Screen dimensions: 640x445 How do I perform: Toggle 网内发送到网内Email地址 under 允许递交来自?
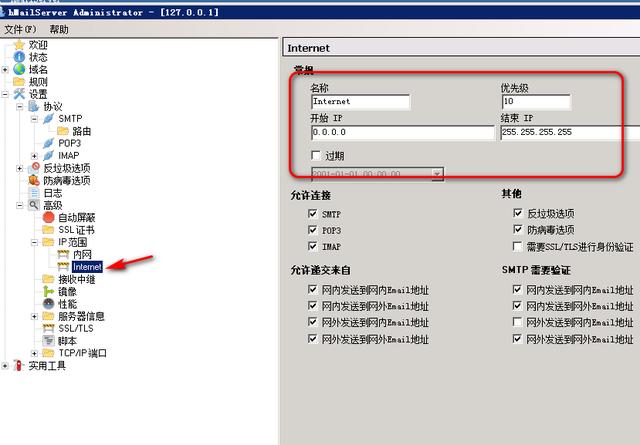(x=313, y=289)
